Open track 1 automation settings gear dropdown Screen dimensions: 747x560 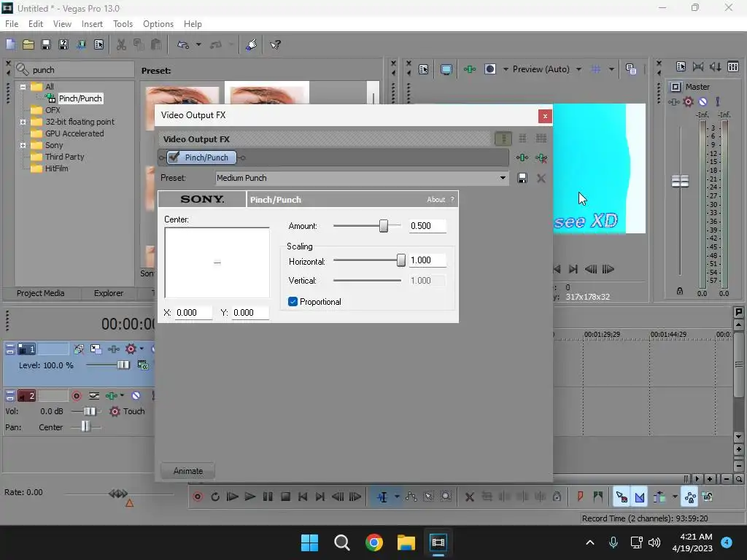coord(142,349)
